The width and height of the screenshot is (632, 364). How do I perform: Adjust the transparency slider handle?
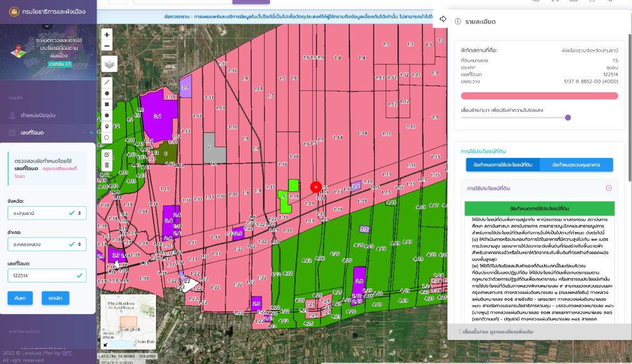pos(568,118)
